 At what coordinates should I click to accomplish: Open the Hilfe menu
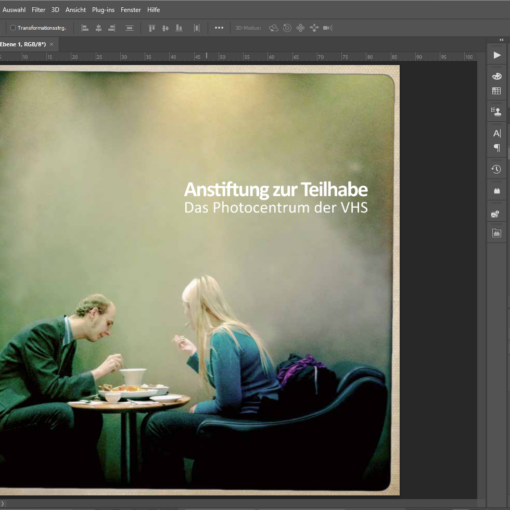click(x=154, y=10)
